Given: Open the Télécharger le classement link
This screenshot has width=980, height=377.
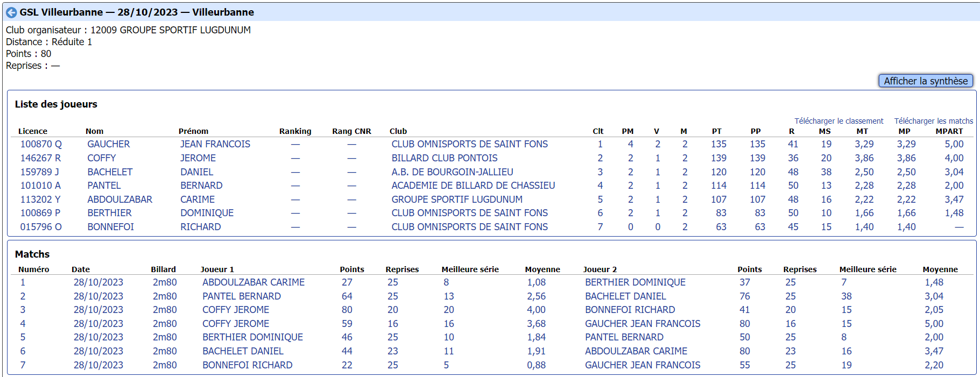Looking at the screenshot, I should [x=839, y=121].
